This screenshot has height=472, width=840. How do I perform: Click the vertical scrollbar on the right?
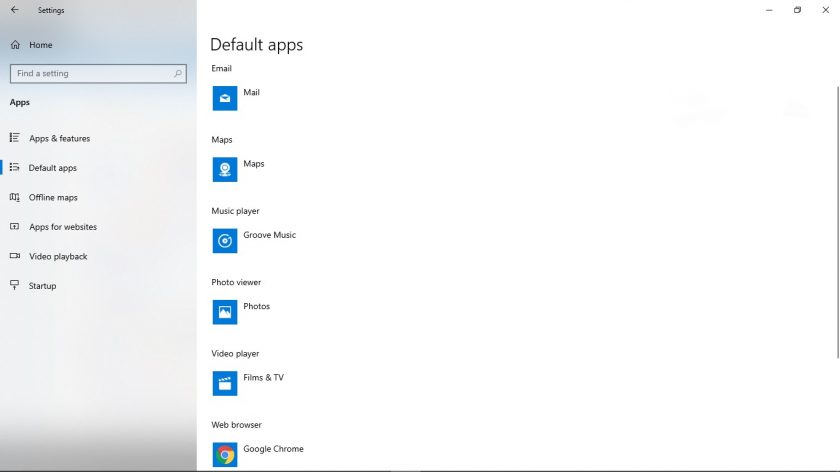click(837, 222)
